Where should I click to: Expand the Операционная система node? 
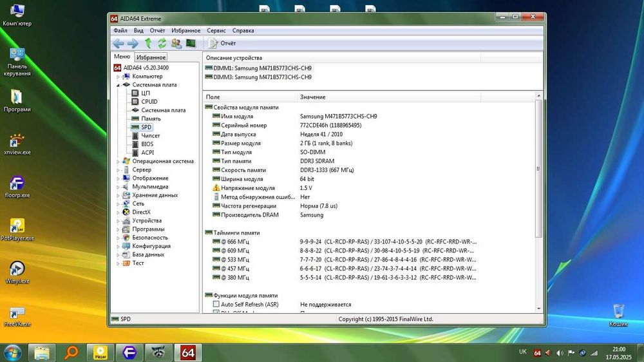pos(118,162)
